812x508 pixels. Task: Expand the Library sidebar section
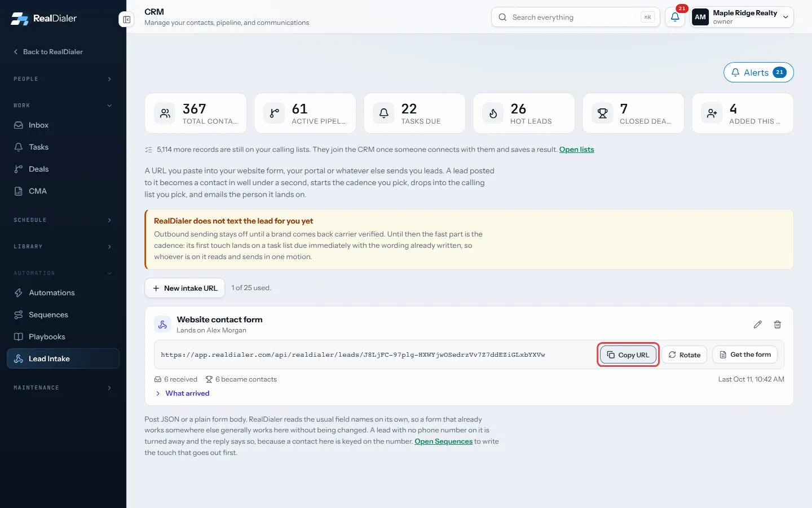click(x=63, y=247)
